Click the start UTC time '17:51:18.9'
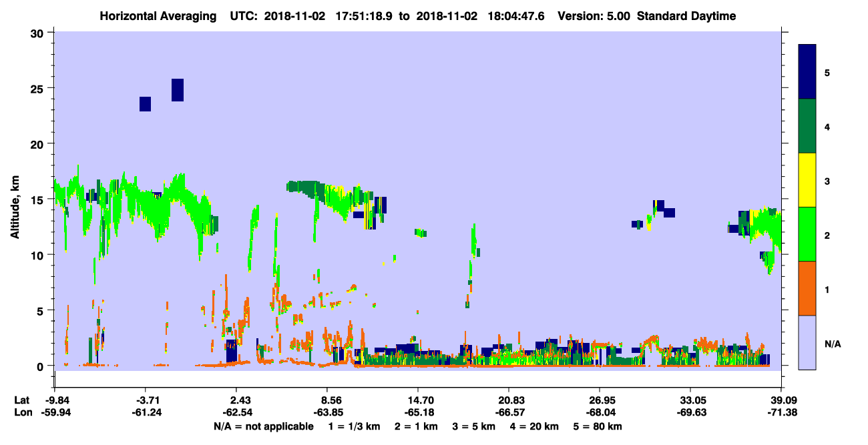 coord(363,16)
